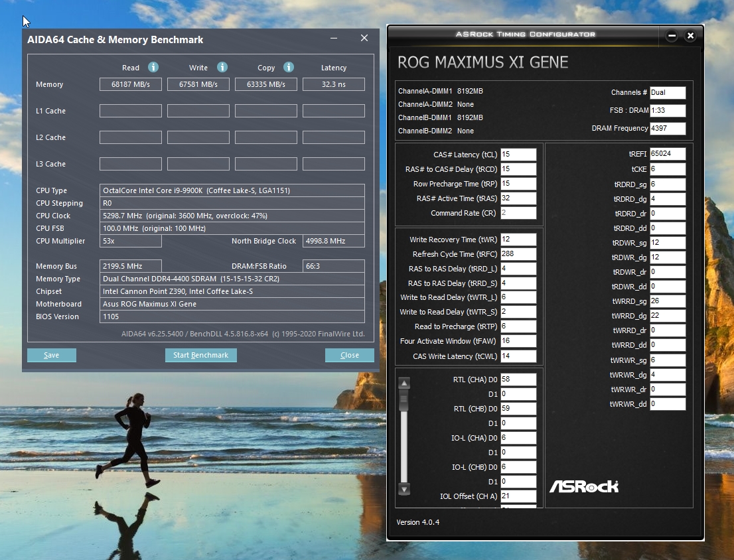734x560 pixels.
Task: Click the Command Rate (CR) field
Action: 518,212
